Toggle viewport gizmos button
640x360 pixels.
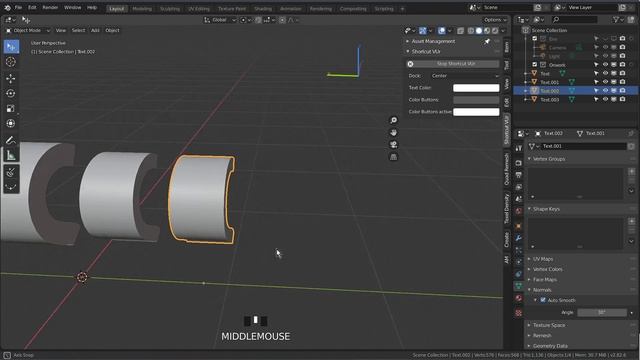point(422,31)
